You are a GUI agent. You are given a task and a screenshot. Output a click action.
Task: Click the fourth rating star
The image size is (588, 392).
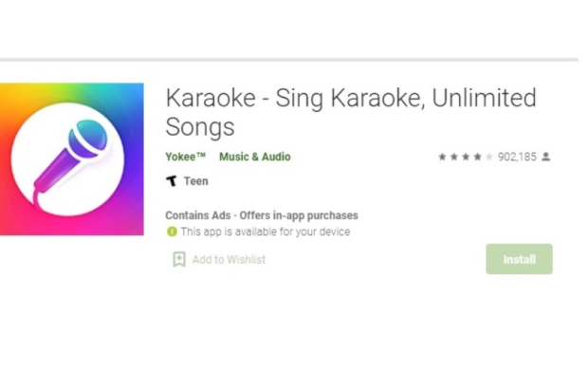476,157
